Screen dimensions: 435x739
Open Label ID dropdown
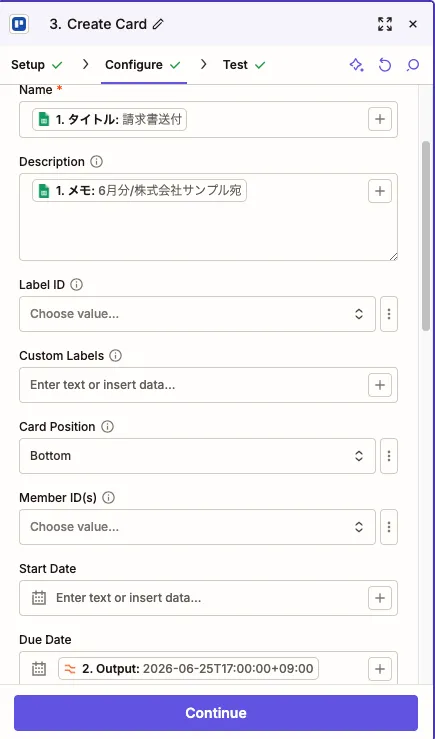coord(197,314)
